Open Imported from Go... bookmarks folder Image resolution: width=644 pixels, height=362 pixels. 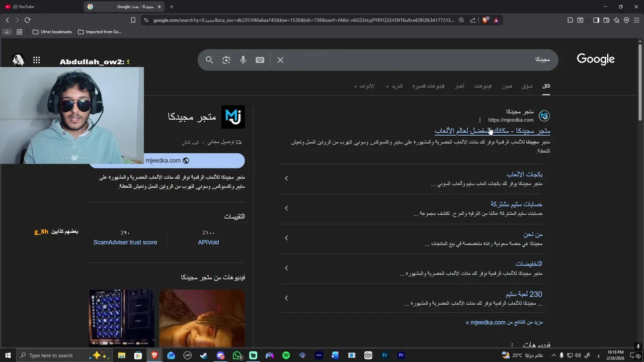[x=100, y=32]
